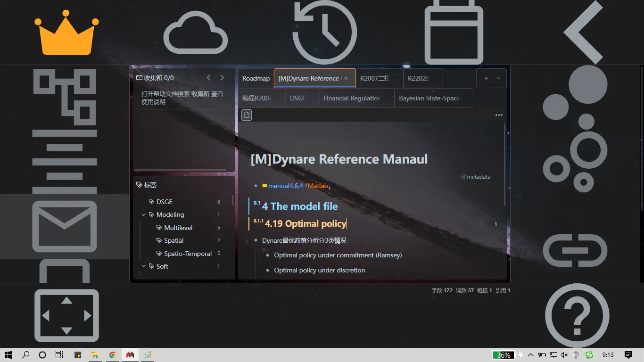
Task: Open cloud sync via the cloud icon
Action: [x=196, y=33]
